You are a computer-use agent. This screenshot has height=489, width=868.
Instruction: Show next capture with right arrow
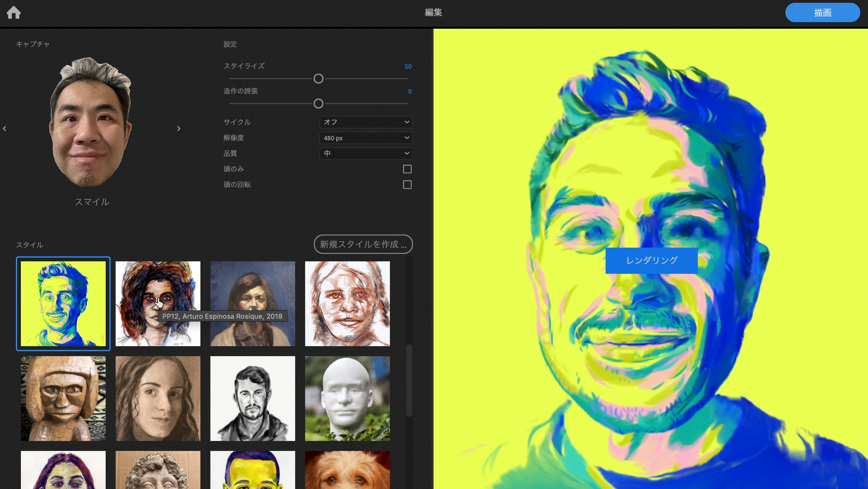(179, 128)
